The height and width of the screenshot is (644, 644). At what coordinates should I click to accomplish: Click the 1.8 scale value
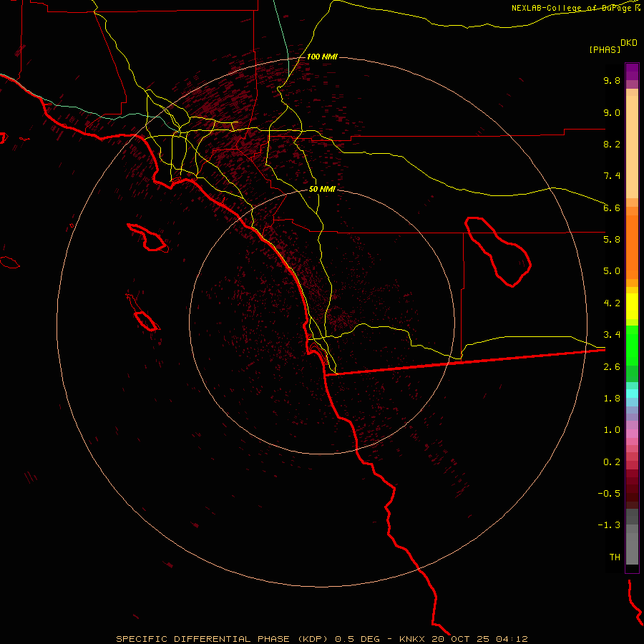point(612,399)
